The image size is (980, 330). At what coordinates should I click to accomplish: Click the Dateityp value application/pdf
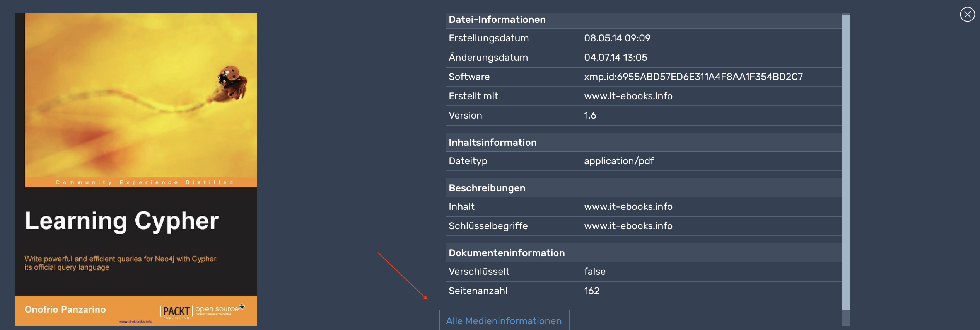[619, 161]
